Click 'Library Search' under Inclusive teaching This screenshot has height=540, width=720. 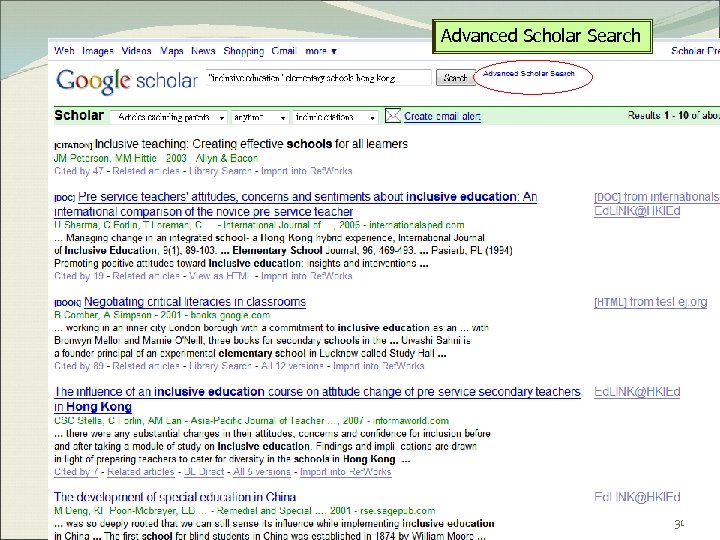[x=220, y=171]
